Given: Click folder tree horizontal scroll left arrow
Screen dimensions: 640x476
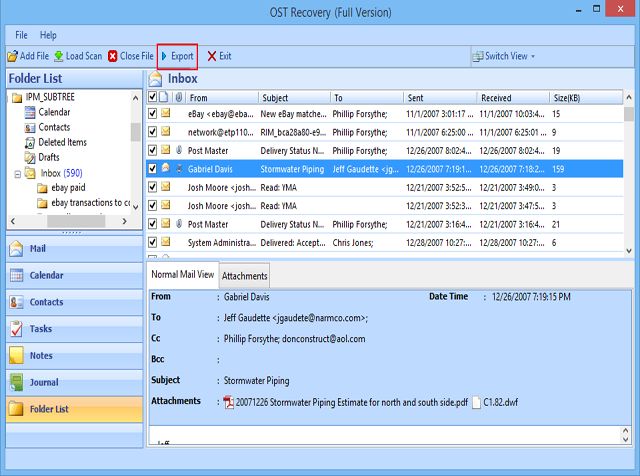Looking at the screenshot, I should tap(13, 221).
